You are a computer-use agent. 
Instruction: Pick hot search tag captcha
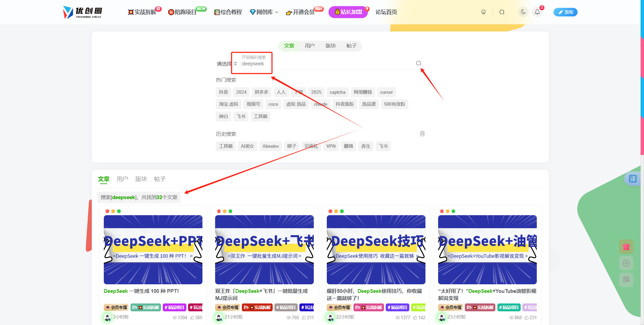(x=337, y=92)
